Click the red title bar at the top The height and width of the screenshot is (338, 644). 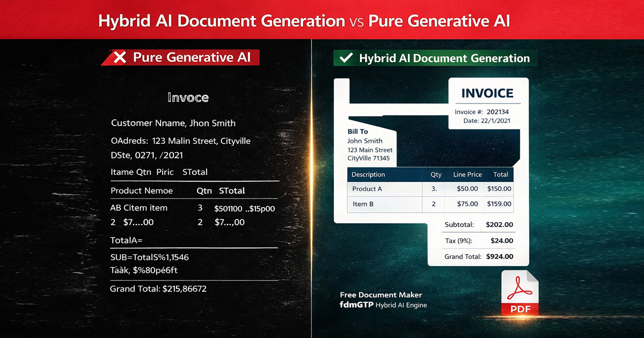click(322, 19)
